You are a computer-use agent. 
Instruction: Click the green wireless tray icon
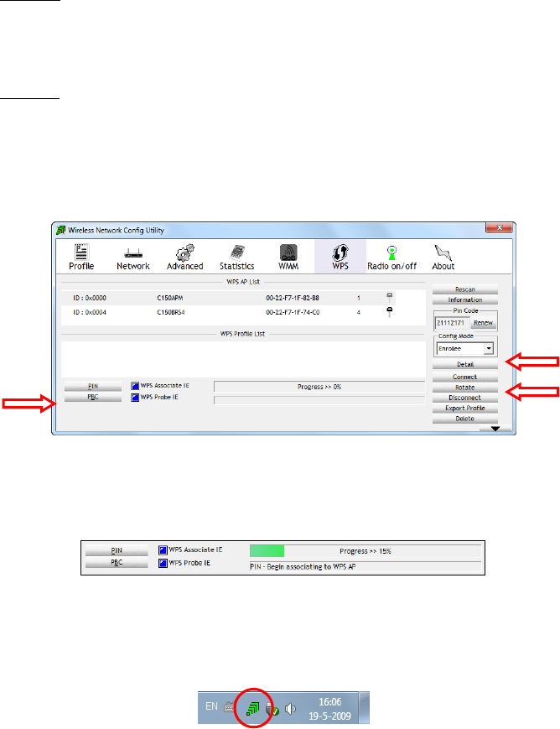pos(253,709)
